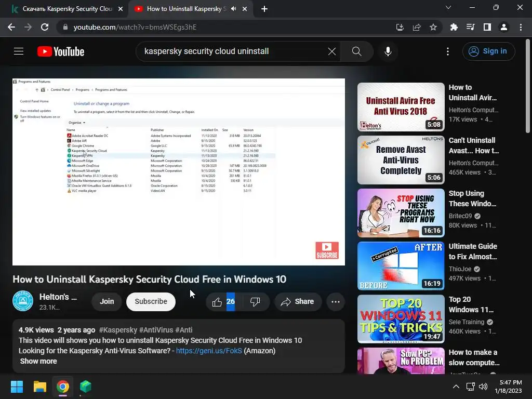
Task: Open Sele Training channel name
Action: 466,322
